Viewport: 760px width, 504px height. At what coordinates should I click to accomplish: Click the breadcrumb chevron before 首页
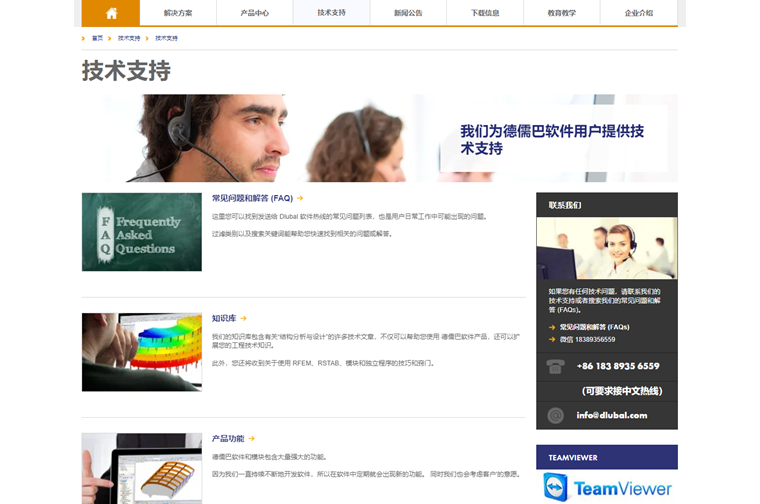tap(83, 38)
